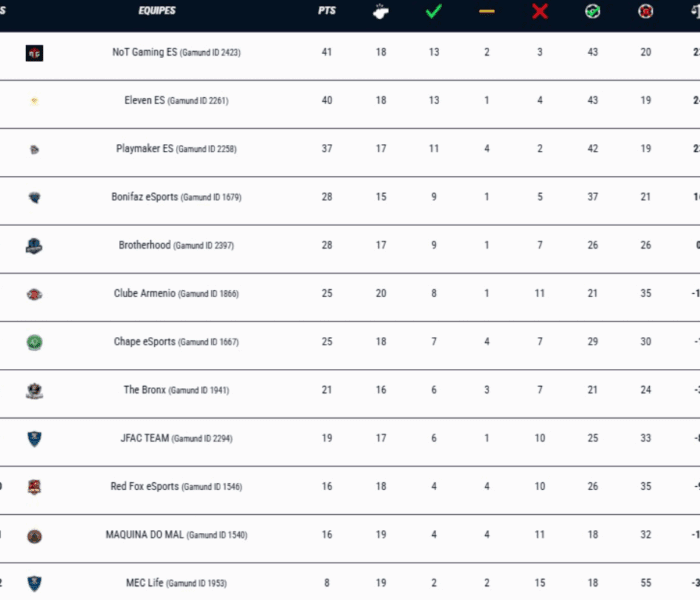This screenshot has height=600, width=700.
Task: Click the white matches-played header icon
Action: 380,11
